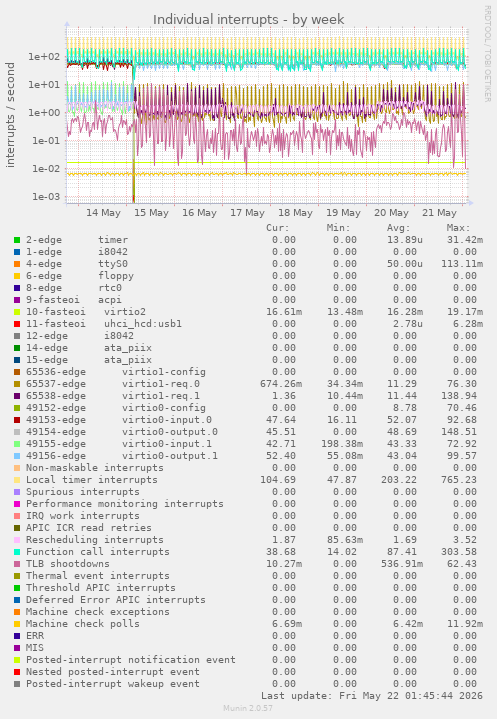Click the red 11-fasteoi uhci_hcd:usb1 swatch
Image resolution: width=497 pixels, height=719 pixels.
[17, 324]
